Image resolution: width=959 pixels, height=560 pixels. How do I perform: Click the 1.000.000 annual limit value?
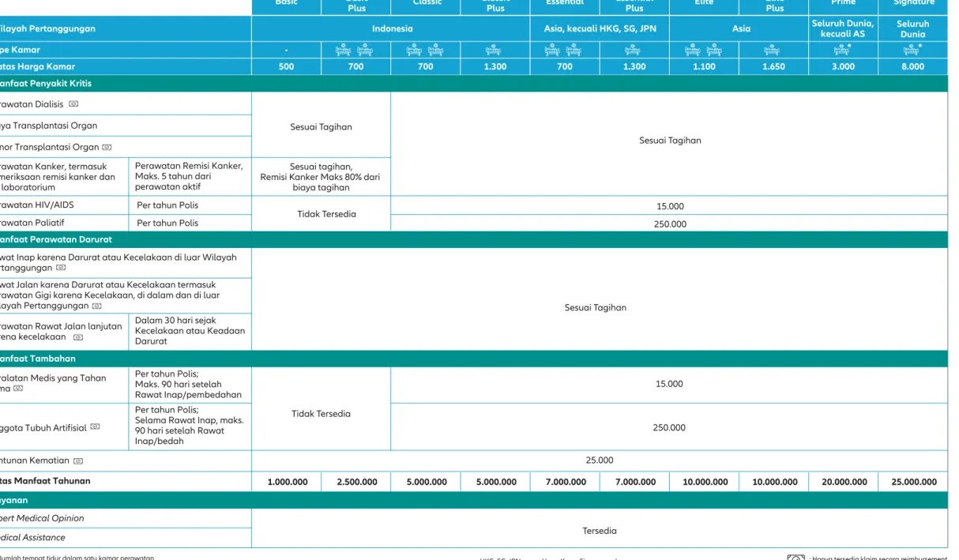pyautogui.click(x=286, y=482)
